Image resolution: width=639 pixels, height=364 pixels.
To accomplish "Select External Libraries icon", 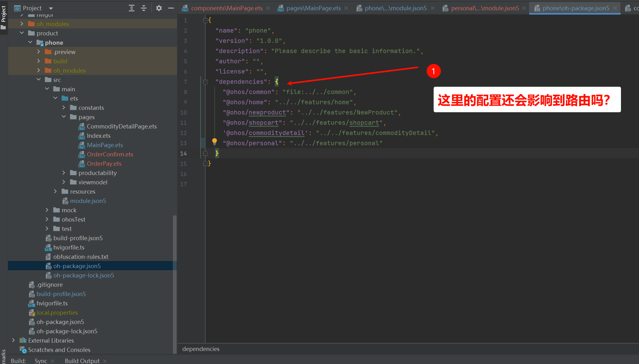I will tap(23, 340).
